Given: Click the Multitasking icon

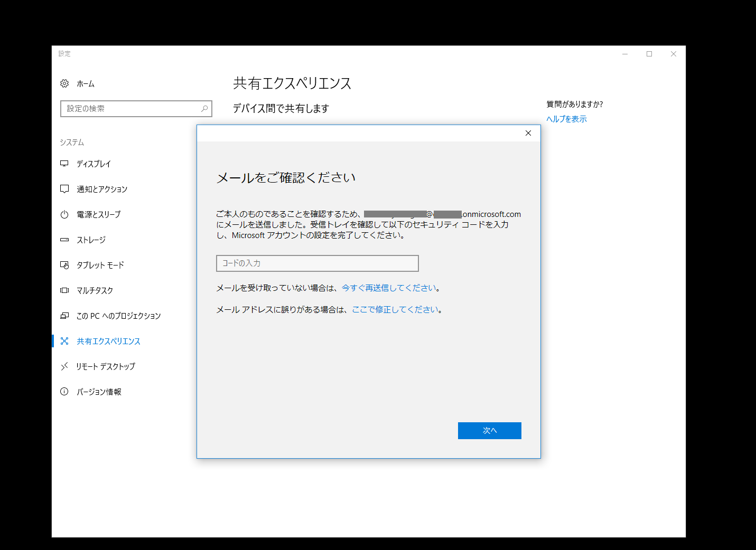Looking at the screenshot, I should point(64,290).
